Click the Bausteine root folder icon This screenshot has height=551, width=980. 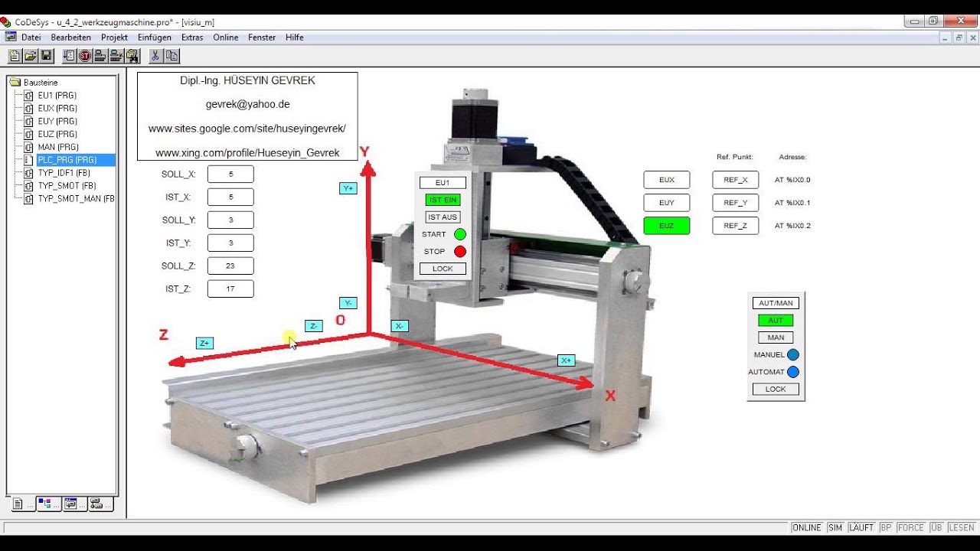[x=15, y=82]
